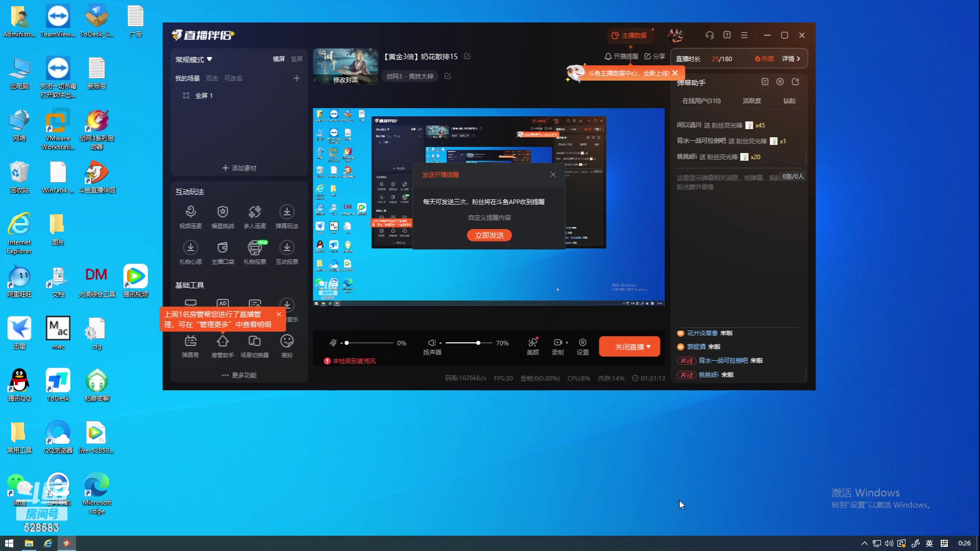
Task: Expand the 关闭直播 button dropdown arrow
Action: pyautogui.click(x=649, y=347)
